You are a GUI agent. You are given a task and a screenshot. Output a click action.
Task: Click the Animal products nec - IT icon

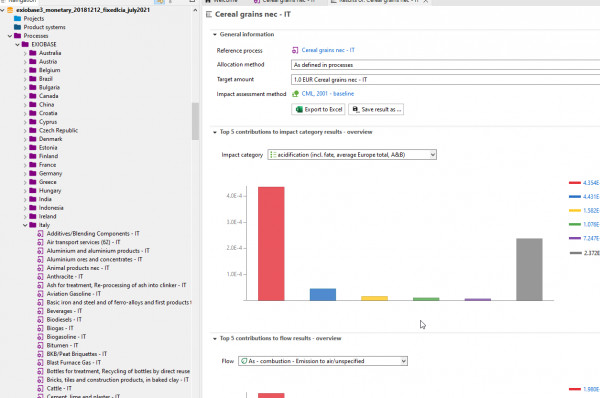coord(40,268)
